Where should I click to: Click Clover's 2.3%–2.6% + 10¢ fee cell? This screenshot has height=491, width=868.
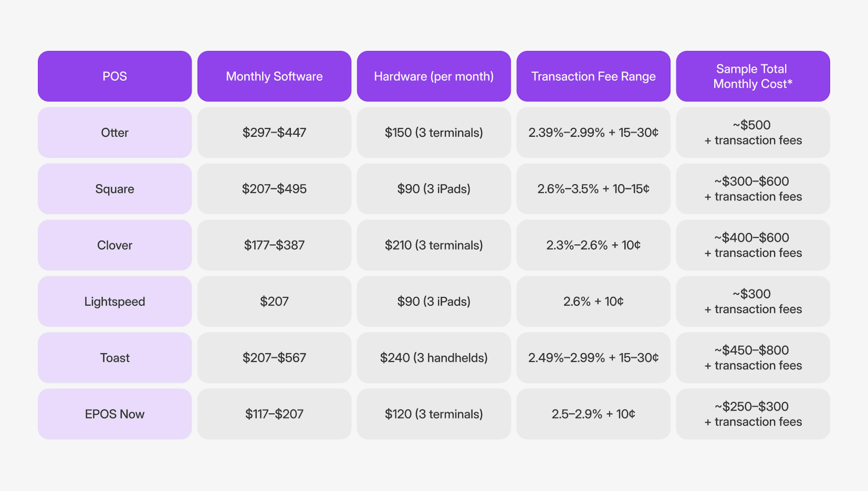[x=593, y=245]
